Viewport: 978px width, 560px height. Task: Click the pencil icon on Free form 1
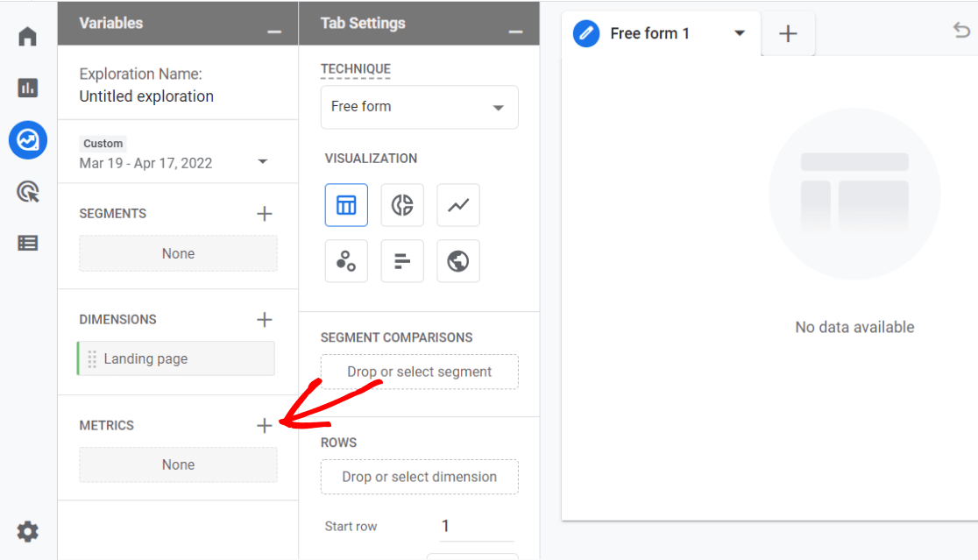(585, 33)
